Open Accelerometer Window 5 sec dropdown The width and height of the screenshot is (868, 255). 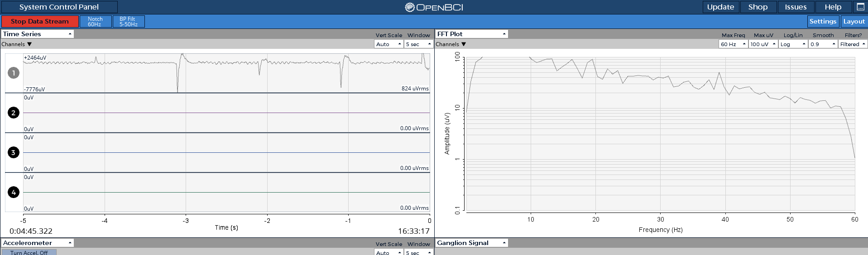coord(418,252)
